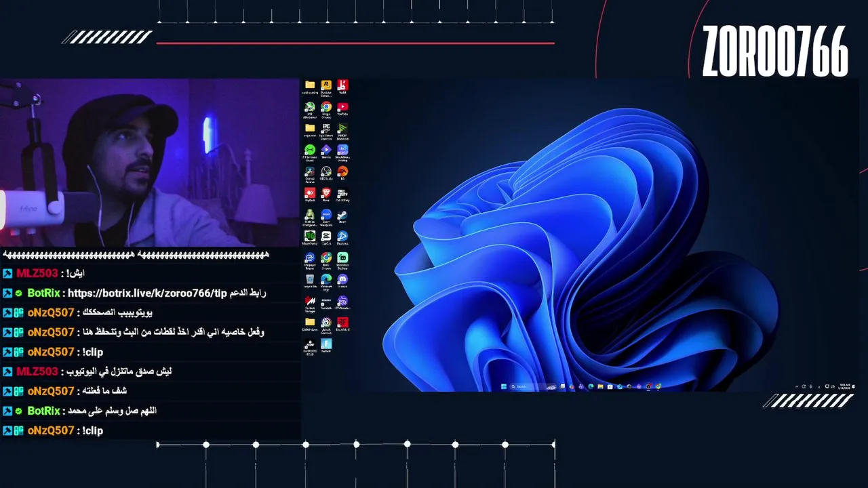Screen dimensions: 868x488
Task: Select the Stremio desktop shortcut
Action: pos(326,152)
